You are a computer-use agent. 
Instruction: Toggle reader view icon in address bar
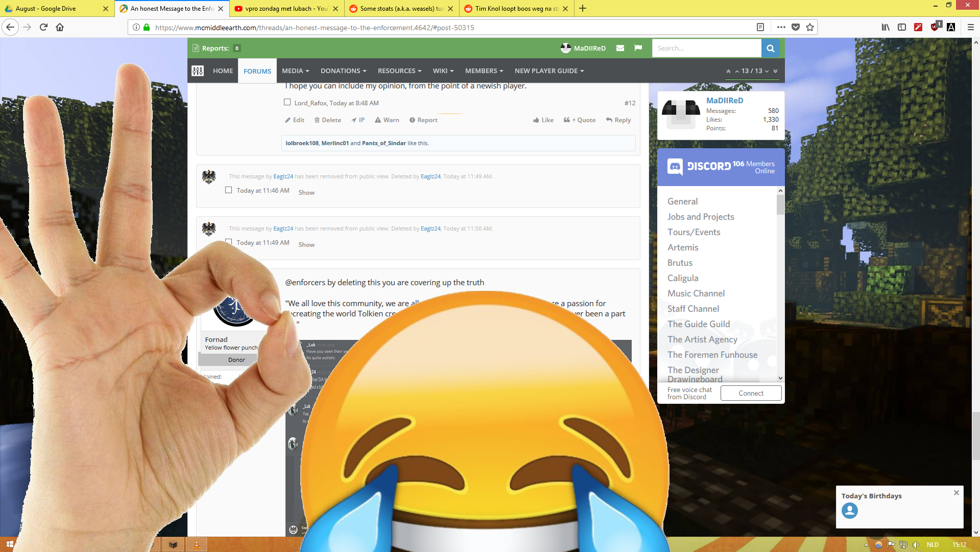click(x=760, y=27)
